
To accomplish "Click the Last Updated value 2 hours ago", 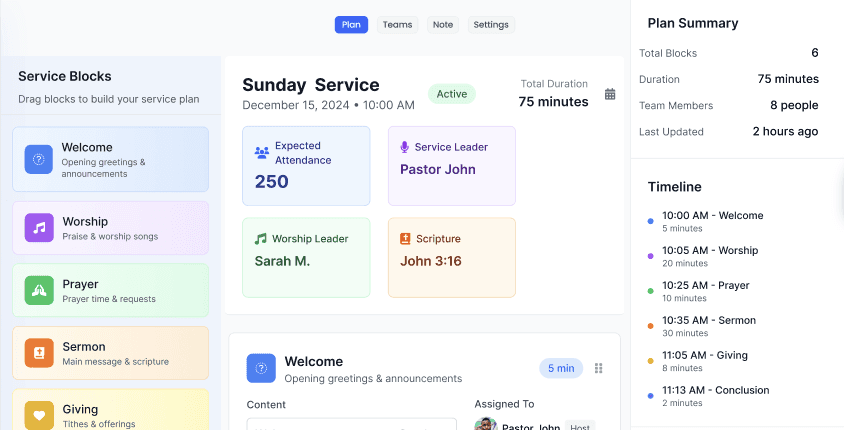I will pyautogui.click(x=785, y=131).
